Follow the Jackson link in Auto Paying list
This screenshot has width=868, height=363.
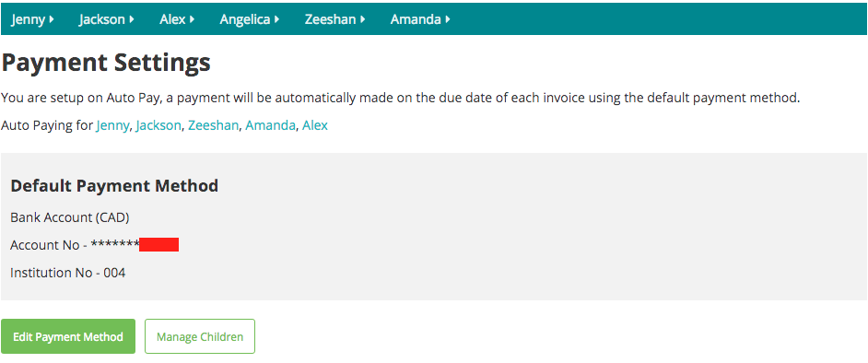click(158, 125)
